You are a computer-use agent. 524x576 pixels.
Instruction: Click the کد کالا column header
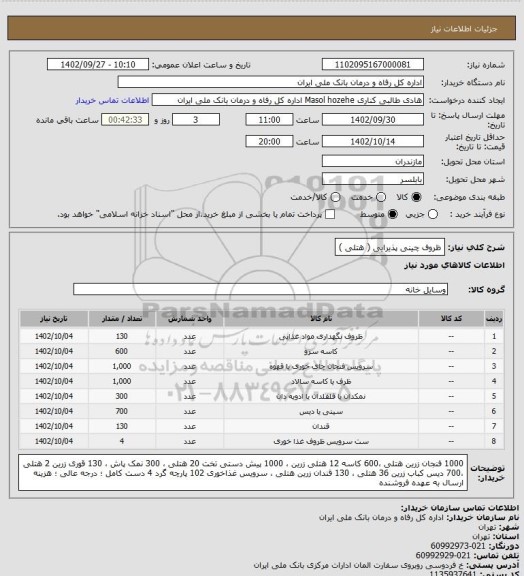[x=451, y=318]
